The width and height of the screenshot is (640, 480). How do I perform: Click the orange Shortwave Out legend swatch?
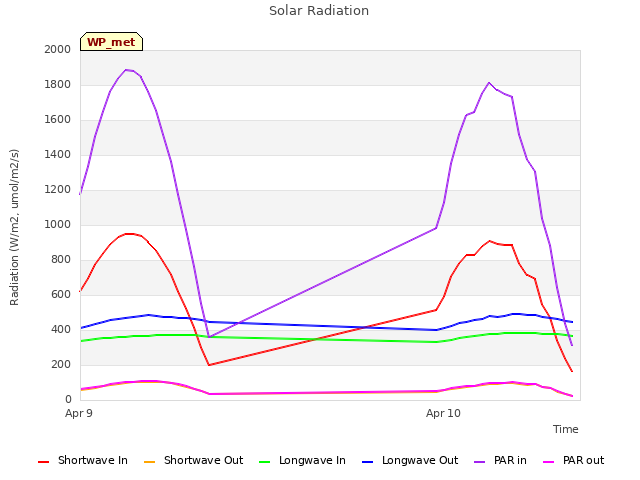[x=150, y=462]
